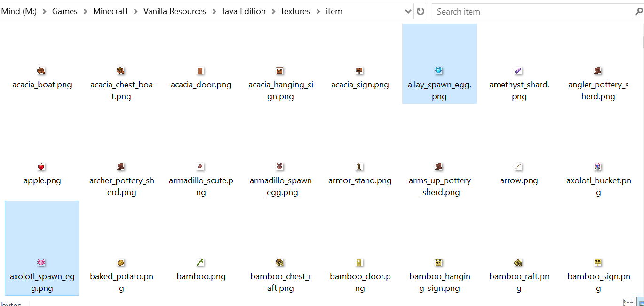Click the search magnifier icon

pyautogui.click(x=638, y=11)
